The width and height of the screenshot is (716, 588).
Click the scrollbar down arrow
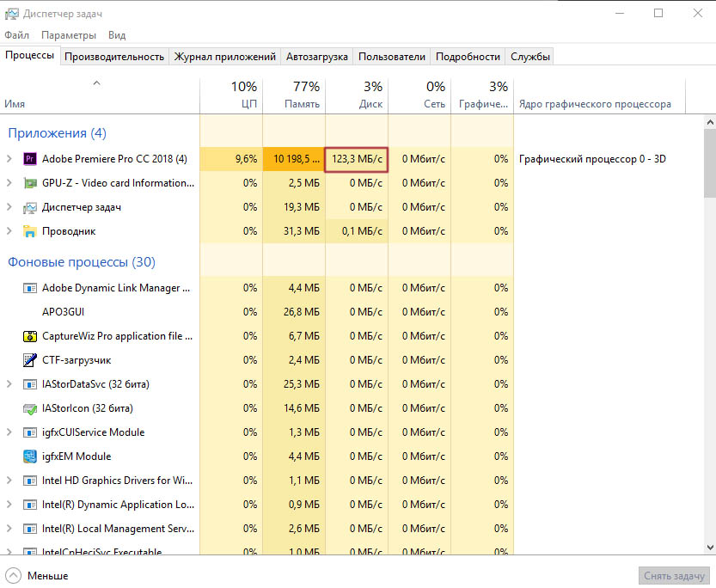[x=710, y=548]
